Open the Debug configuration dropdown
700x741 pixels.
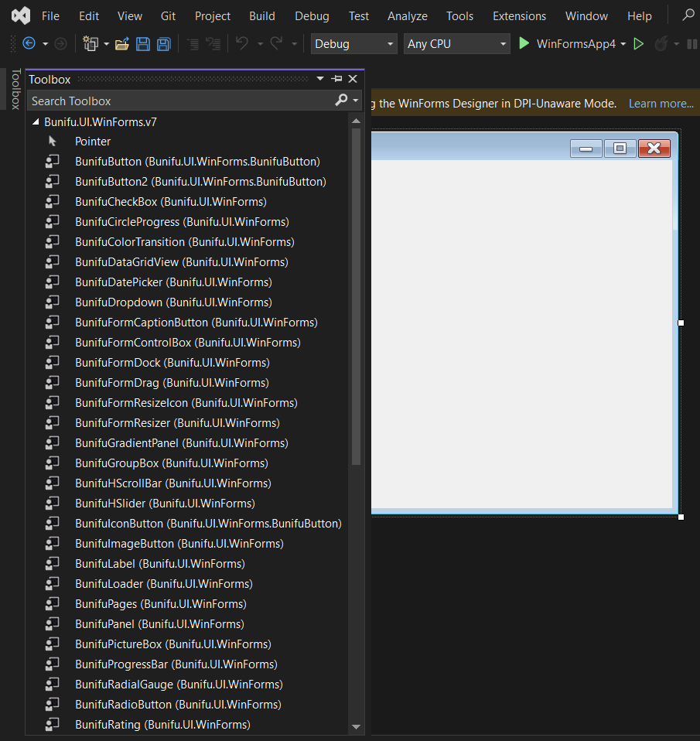point(353,44)
